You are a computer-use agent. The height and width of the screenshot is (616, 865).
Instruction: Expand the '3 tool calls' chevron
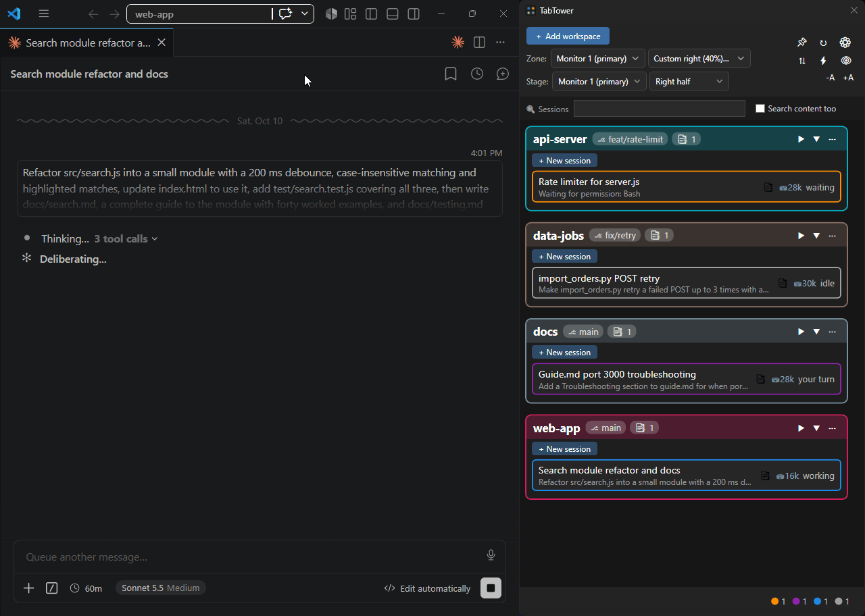(x=155, y=239)
